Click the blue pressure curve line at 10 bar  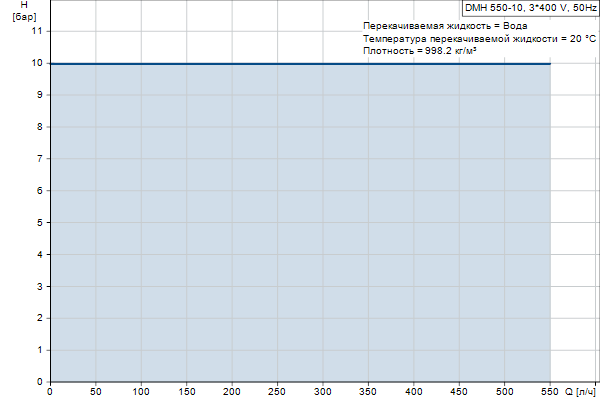click(300, 63)
